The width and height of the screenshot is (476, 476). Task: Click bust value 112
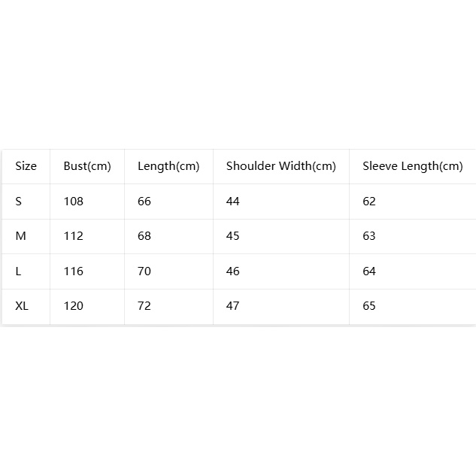pyautogui.click(x=73, y=236)
